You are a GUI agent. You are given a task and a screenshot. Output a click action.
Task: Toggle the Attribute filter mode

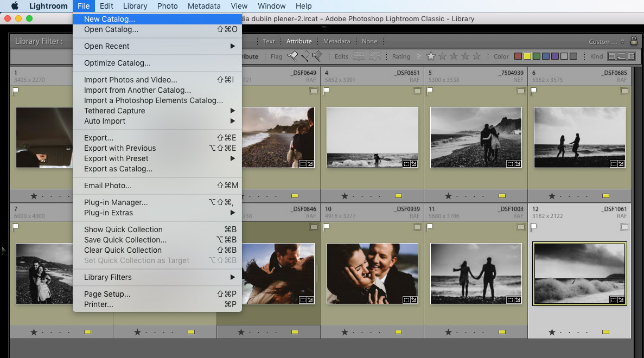click(299, 41)
